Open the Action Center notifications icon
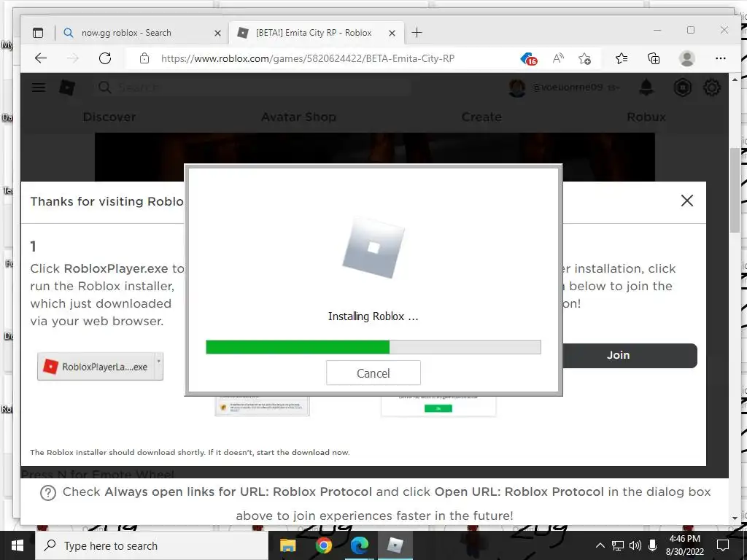The width and height of the screenshot is (747, 560). (723, 545)
